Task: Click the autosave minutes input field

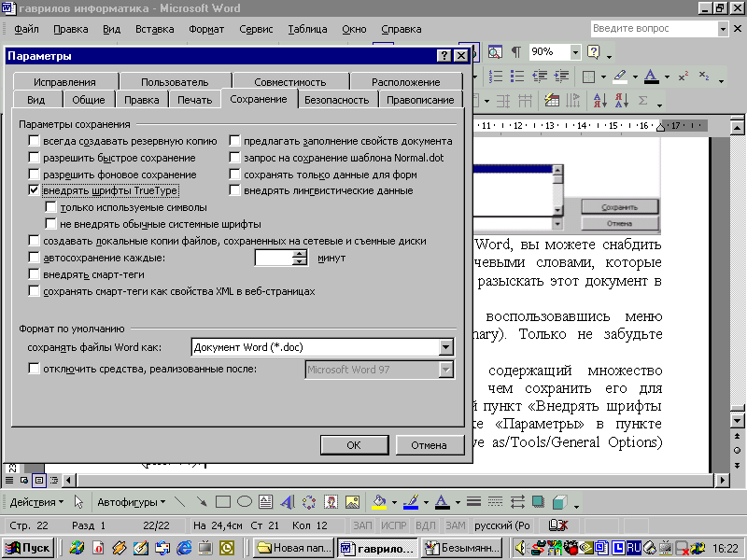Action: (x=274, y=258)
